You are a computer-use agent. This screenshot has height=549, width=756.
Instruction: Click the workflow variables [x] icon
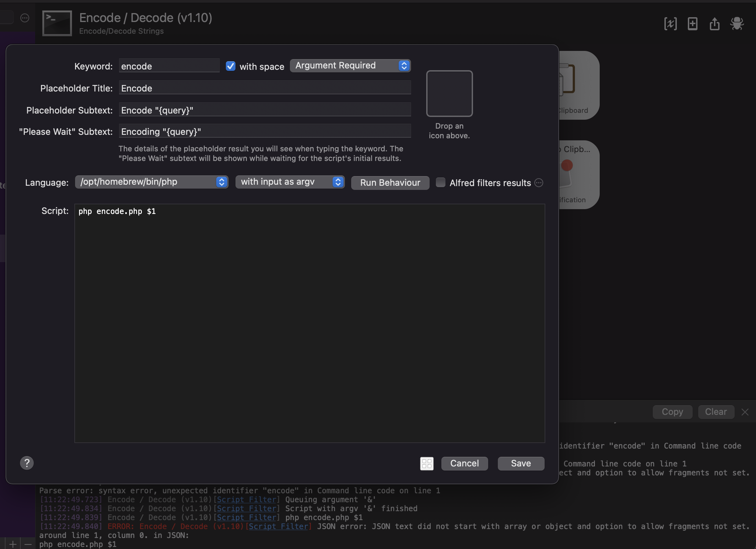coord(670,24)
